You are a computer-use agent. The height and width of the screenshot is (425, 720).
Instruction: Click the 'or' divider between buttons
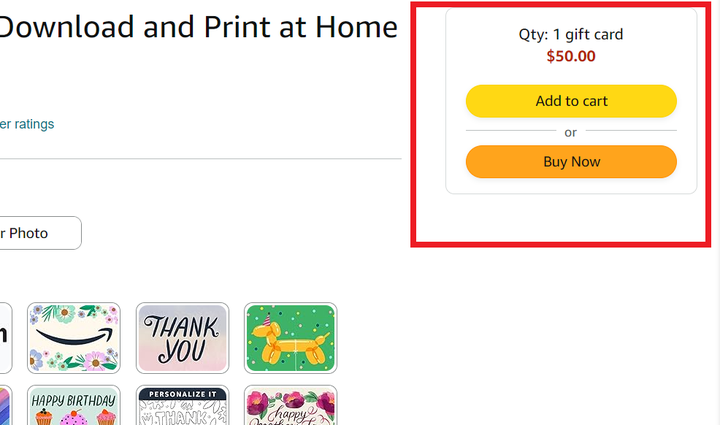pyautogui.click(x=570, y=133)
